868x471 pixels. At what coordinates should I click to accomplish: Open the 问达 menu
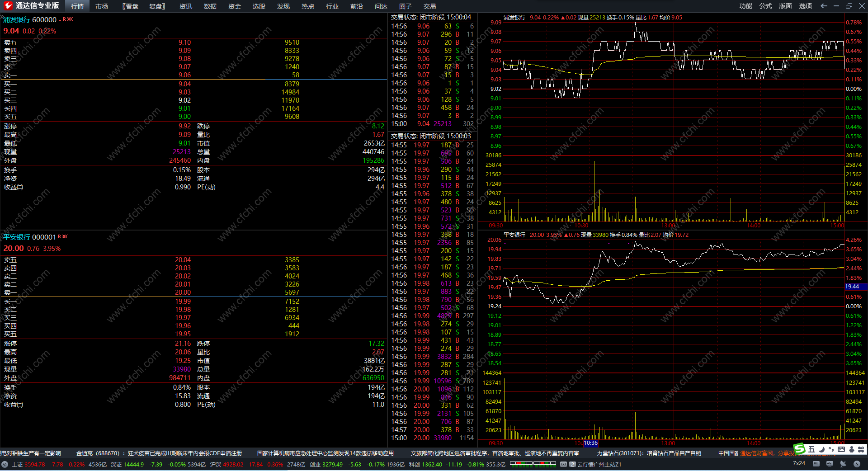[381, 6]
